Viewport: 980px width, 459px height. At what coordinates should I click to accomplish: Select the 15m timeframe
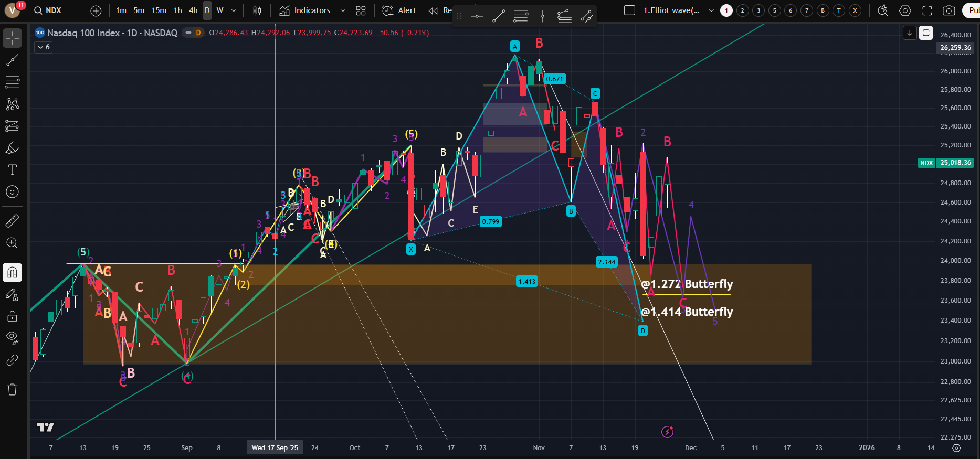pyautogui.click(x=159, y=10)
